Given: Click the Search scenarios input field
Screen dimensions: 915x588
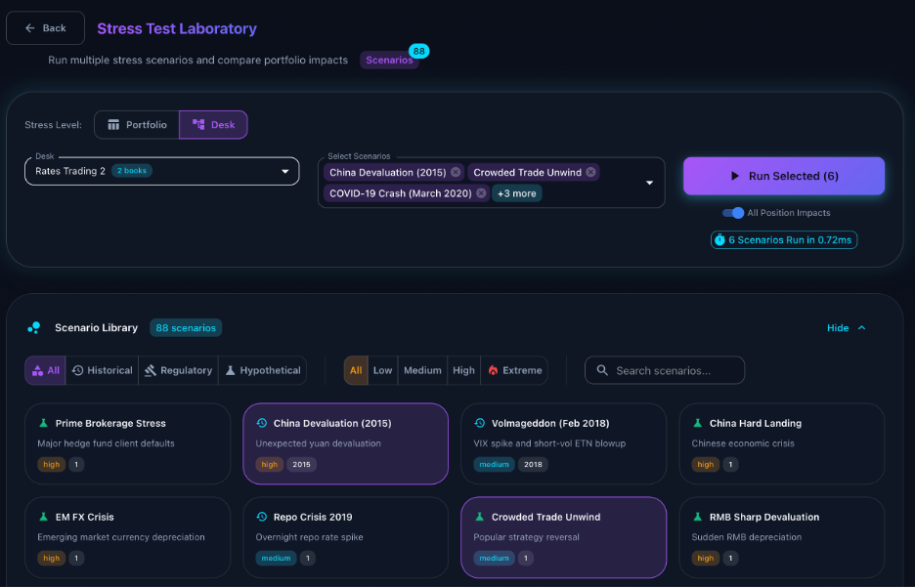Looking at the screenshot, I should tap(675, 370).
